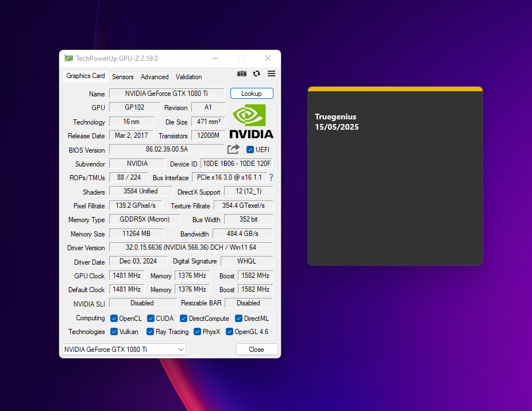Click the Driver Date value Dec 03, 2024
532x411 pixels.
(138, 261)
